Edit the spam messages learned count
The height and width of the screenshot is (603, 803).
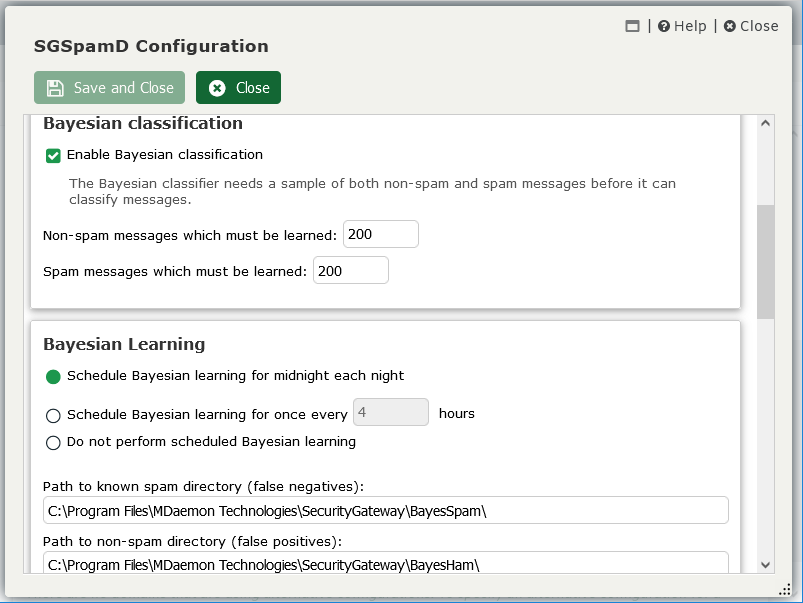[350, 269]
